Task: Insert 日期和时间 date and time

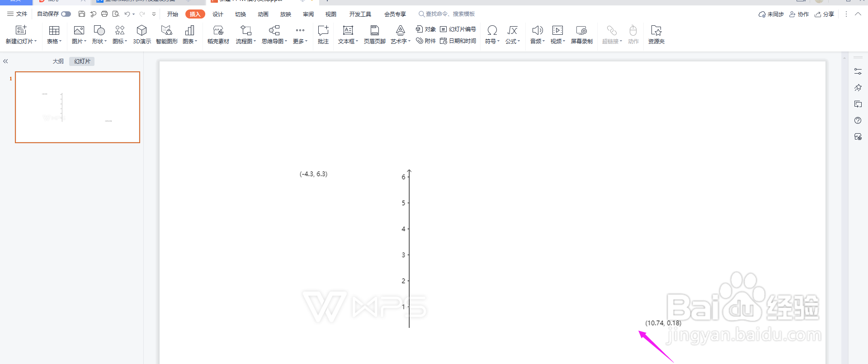Action: point(458,41)
